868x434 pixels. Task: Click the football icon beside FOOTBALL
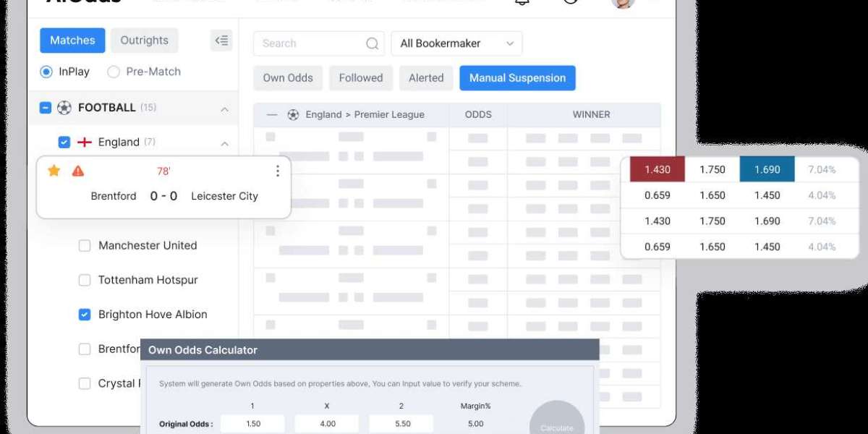64,108
